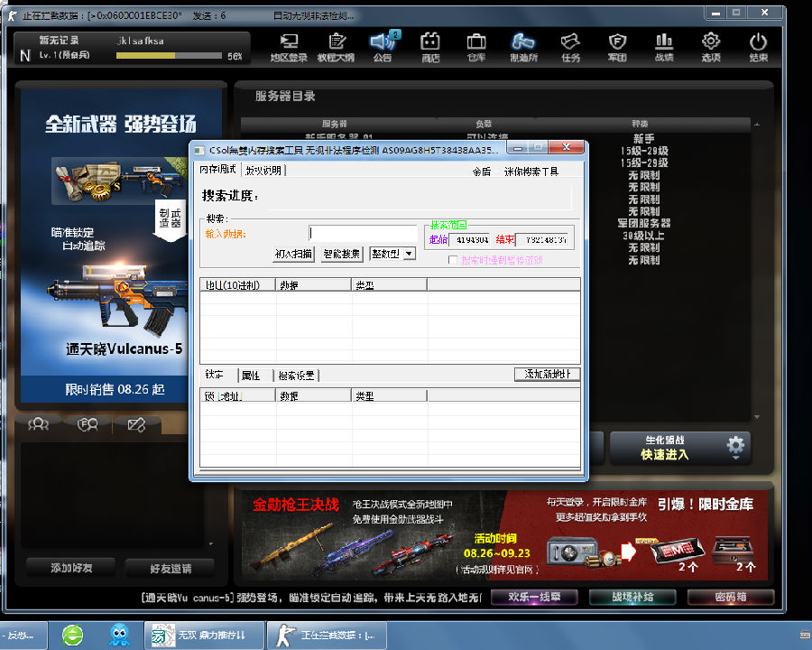Open the 战绩 stats bar chart icon

664,47
